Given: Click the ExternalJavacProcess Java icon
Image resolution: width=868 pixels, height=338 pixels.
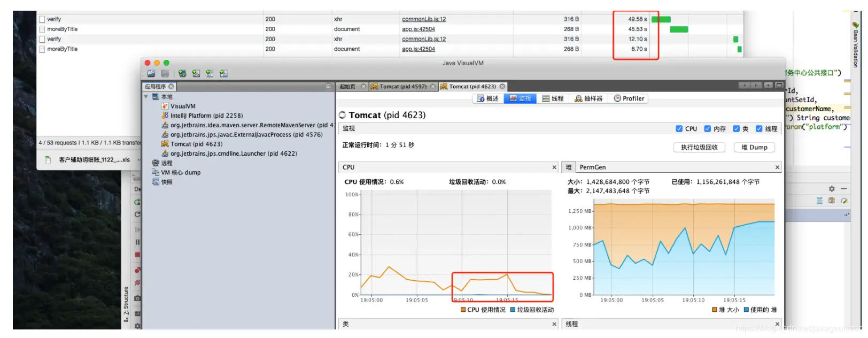Looking at the screenshot, I should click(x=165, y=135).
